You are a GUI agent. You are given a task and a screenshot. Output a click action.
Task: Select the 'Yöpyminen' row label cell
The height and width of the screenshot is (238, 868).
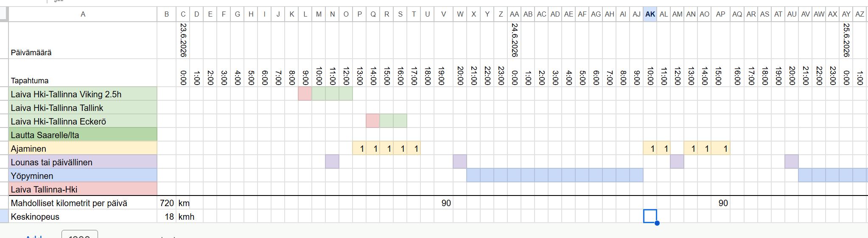(x=83, y=176)
